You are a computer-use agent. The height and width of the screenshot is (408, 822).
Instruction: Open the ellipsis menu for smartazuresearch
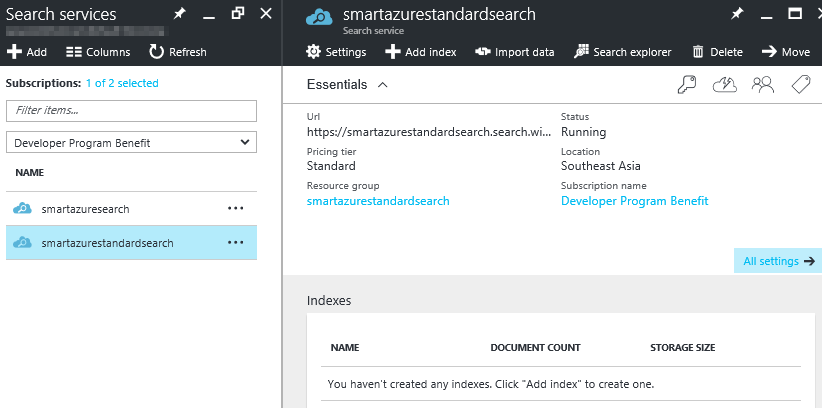point(235,209)
